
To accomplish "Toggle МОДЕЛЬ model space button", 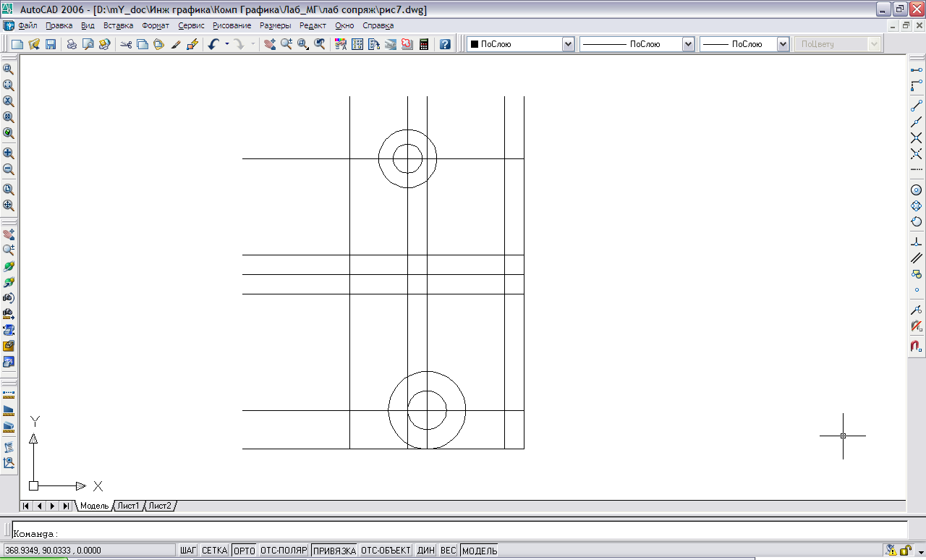I will [x=480, y=551].
